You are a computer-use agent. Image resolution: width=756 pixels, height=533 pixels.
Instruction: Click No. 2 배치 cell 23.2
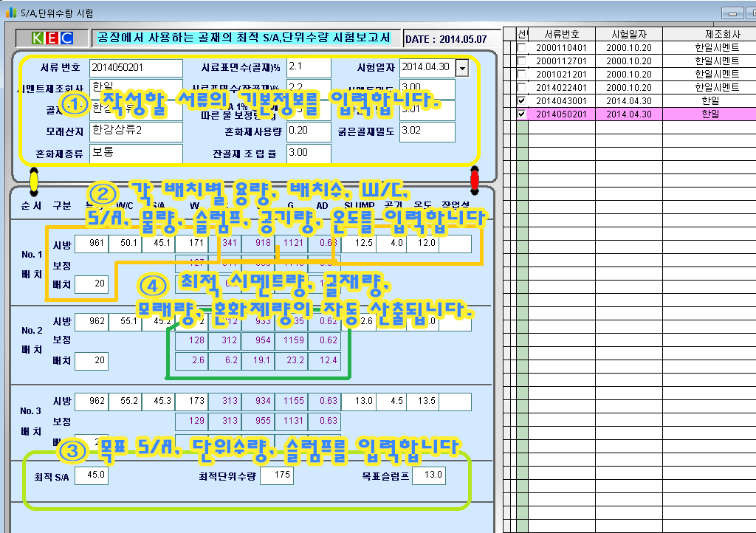291,361
